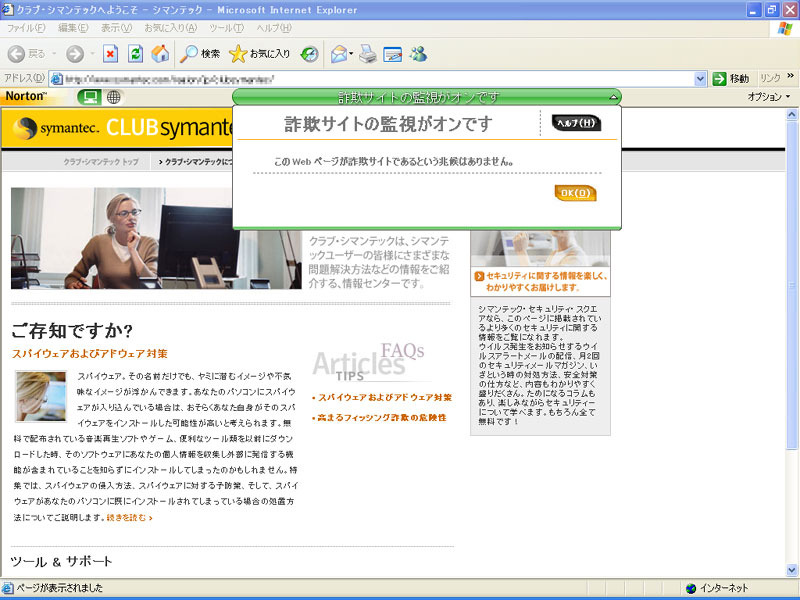Open Messenger people icon in toolbar
Viewport: 800px width, 600px height.
pos(418,54)
